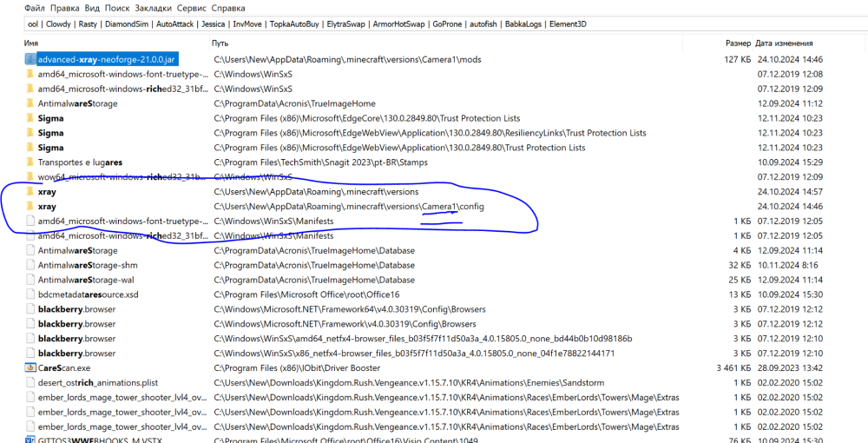Click folder icon of Sigma in ResiliencyLinks path
The image size is (868, 443).
tap(30, 133)
